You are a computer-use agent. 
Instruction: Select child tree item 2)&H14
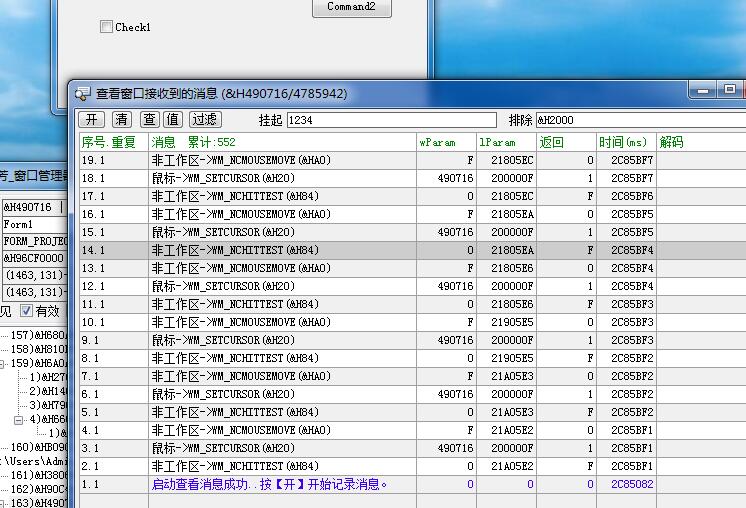49,391
